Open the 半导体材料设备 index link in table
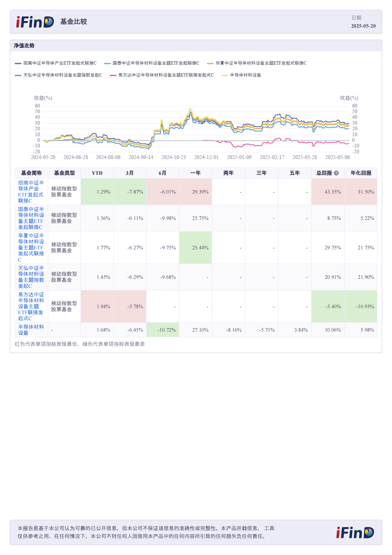The height and width of the screenshot is (555, 392). click(31, 330)
